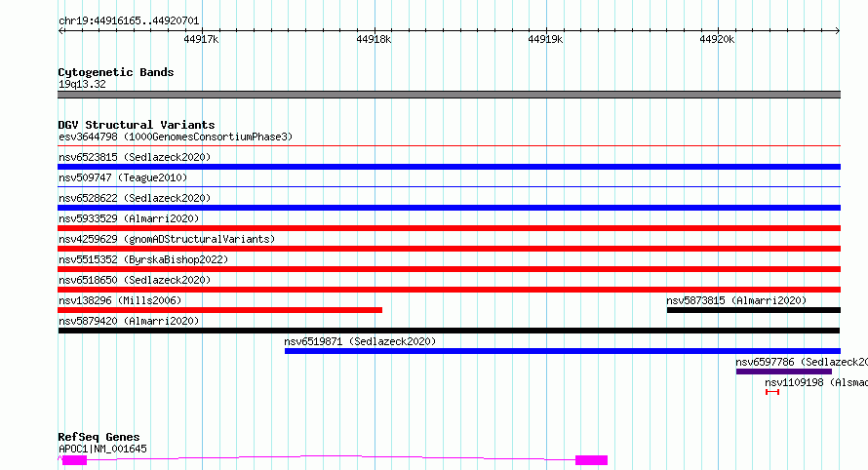Click the left arrowhead of the ruler

pos(60,30)
